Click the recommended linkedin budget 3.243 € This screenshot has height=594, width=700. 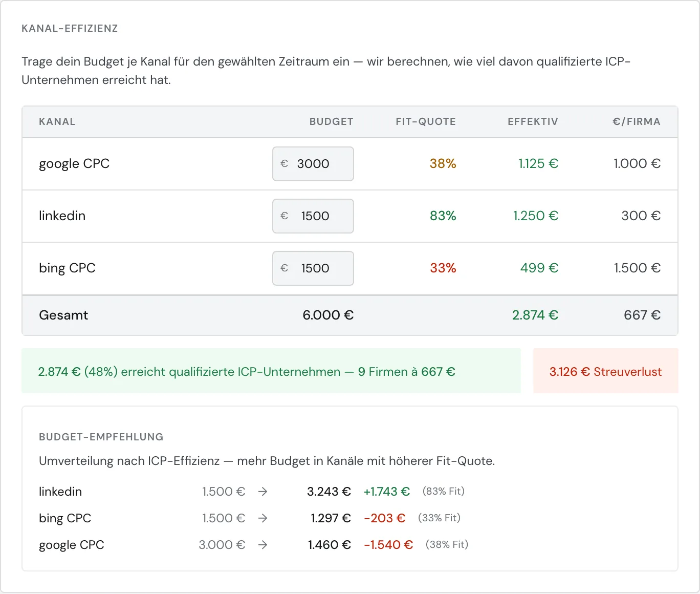[329, 492]
